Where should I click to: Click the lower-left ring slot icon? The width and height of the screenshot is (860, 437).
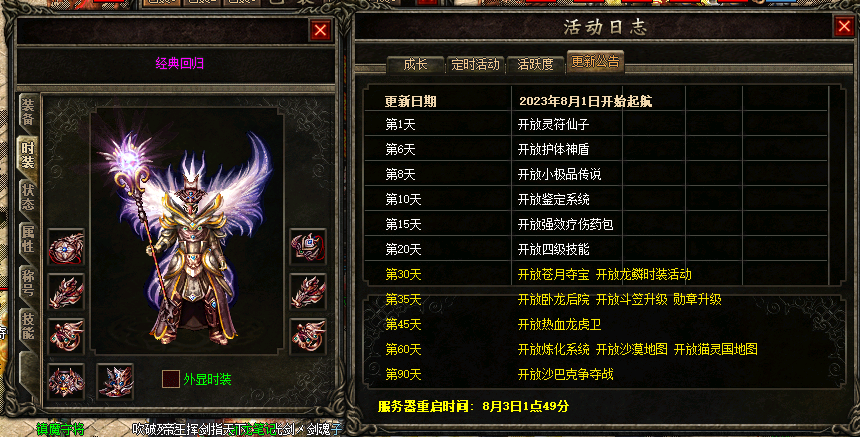66,336
